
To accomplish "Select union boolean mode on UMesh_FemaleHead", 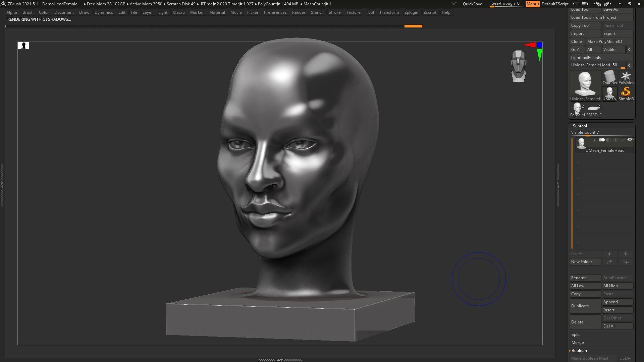I will click(x=602, y=140).
